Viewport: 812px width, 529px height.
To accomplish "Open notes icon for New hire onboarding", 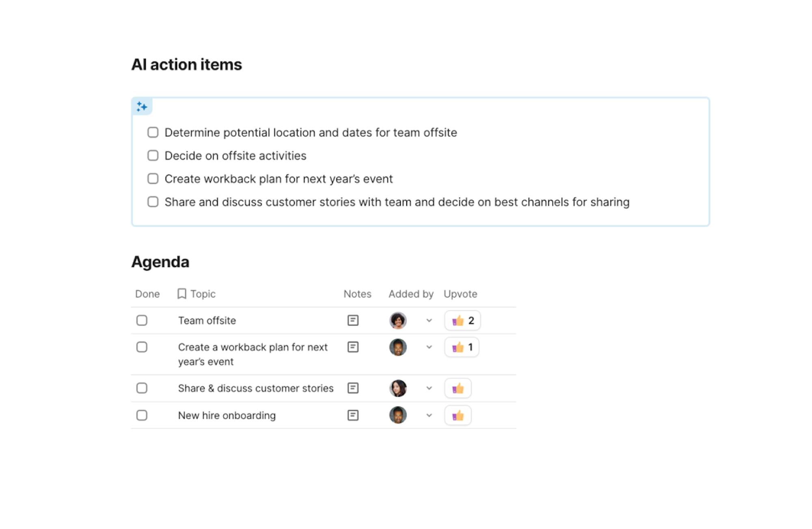I will (x=353, y=415).
